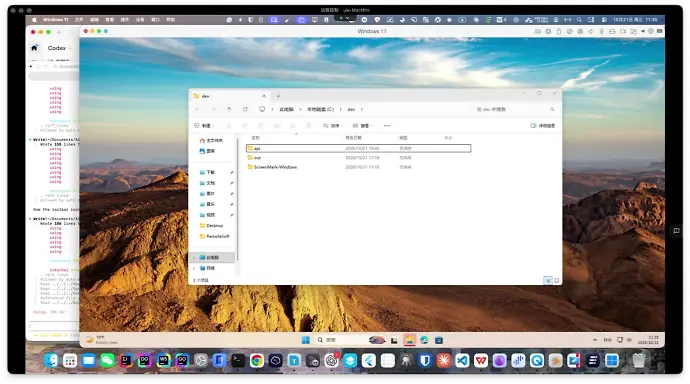Open 下载 Downloads in sidebar

coord(207,172)
